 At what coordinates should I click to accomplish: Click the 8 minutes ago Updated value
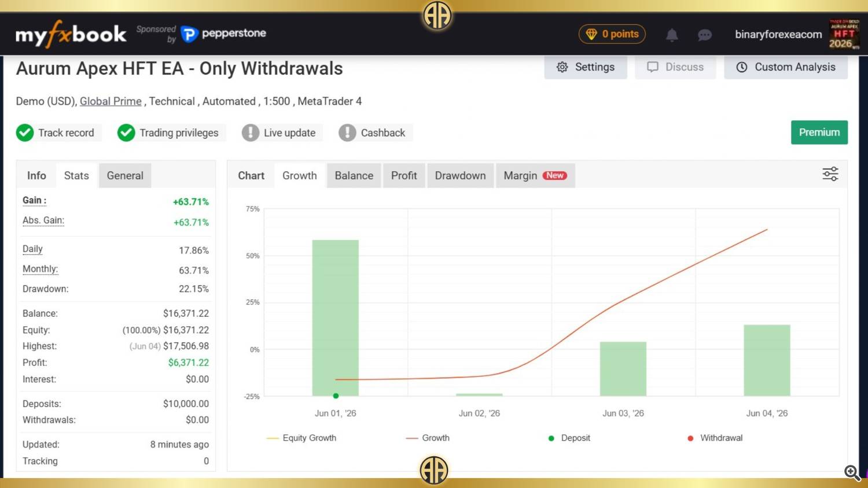tap(179, 445)
